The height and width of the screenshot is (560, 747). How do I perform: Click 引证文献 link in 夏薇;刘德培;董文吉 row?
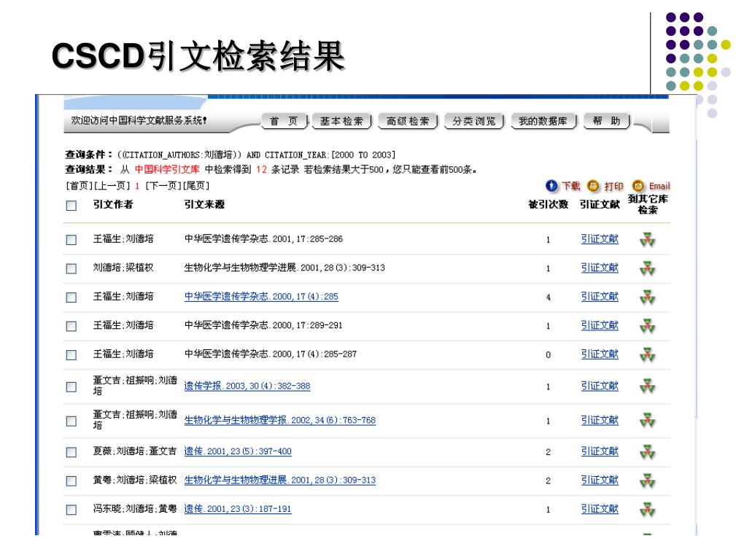(600, 451)
